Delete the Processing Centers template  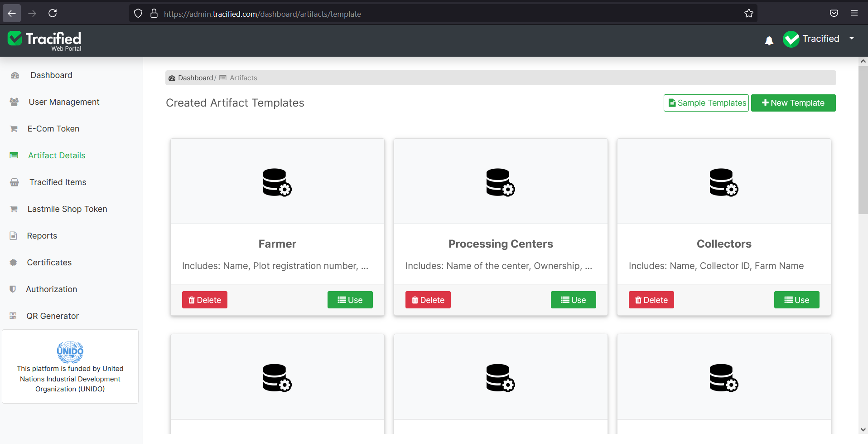428,300
